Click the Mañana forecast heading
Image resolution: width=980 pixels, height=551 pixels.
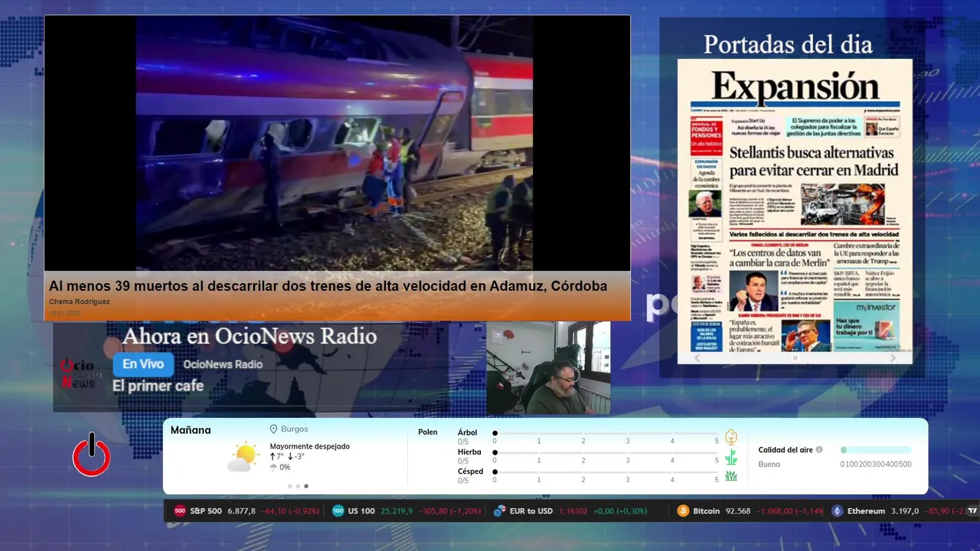click(191, 430)
